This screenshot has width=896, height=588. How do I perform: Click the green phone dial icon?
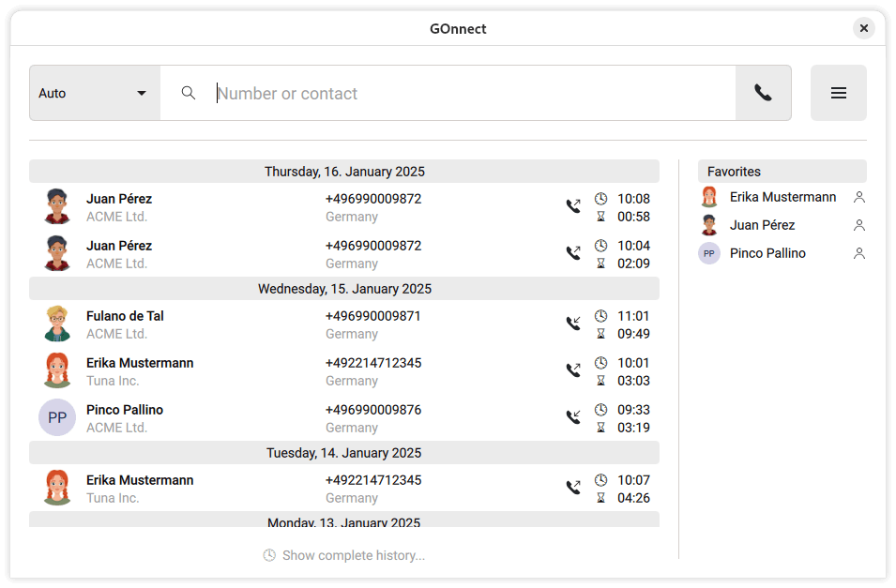(762, 92)
